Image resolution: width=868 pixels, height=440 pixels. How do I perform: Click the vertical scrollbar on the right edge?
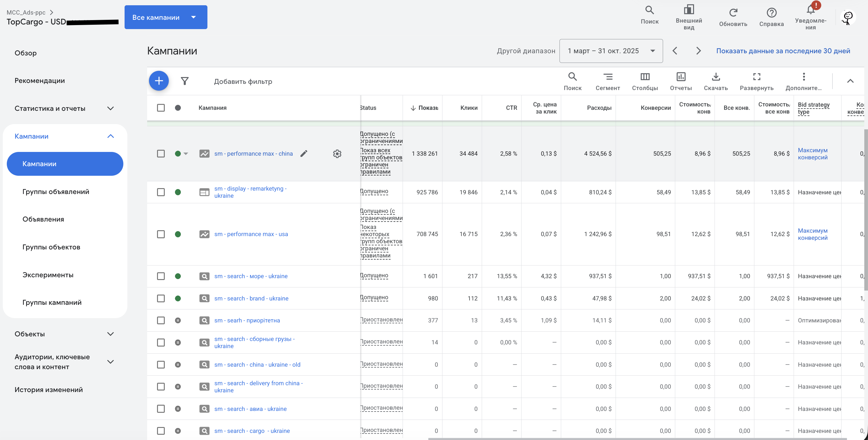point(866,209)
